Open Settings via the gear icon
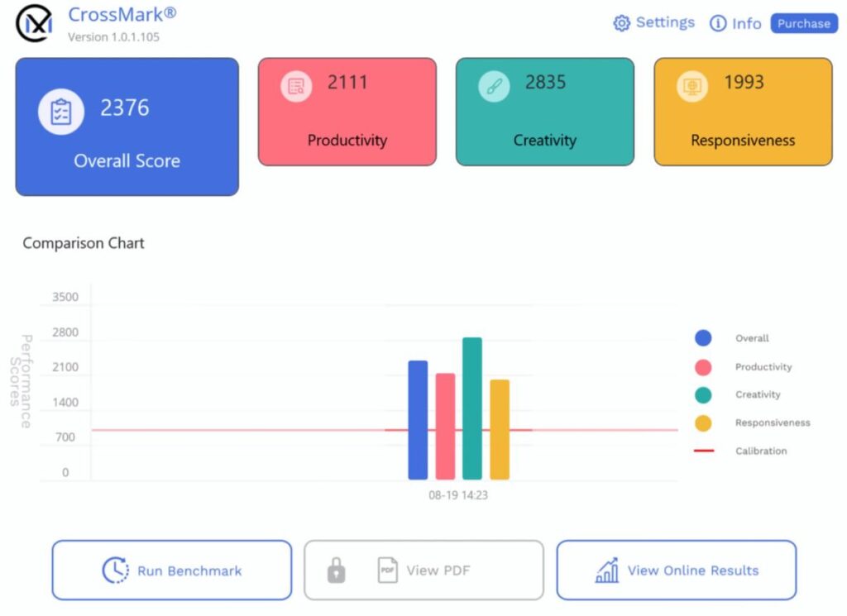 click(x=621, y=23)
